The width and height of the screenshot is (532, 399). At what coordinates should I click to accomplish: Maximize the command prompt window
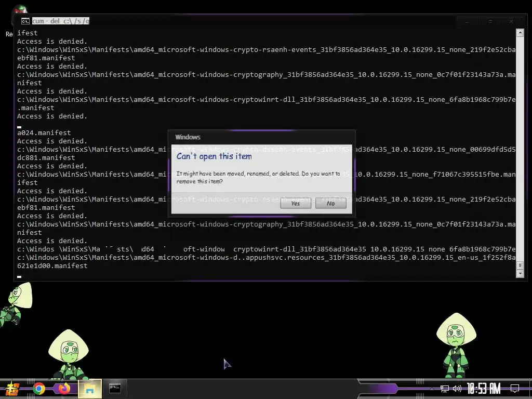point(490,21)
